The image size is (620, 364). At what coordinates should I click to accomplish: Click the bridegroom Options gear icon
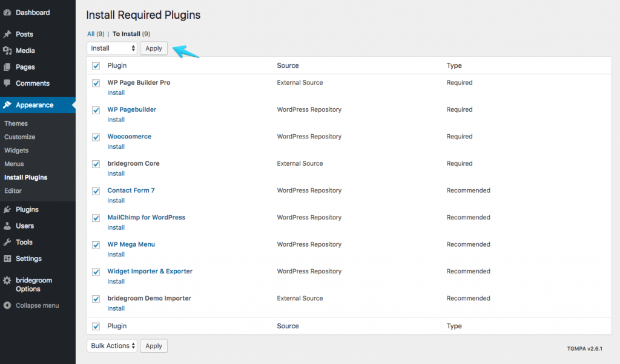(7, 281)
